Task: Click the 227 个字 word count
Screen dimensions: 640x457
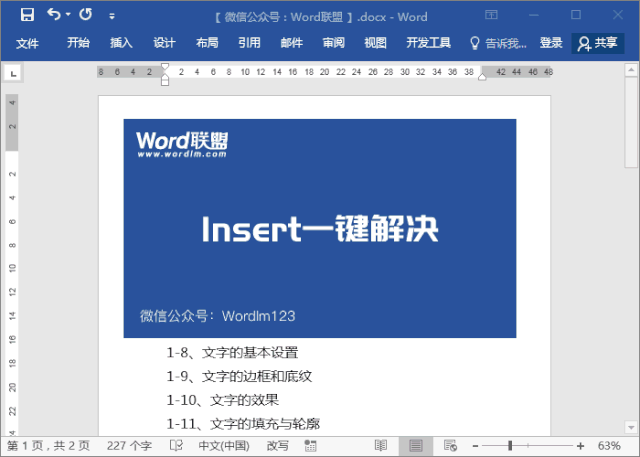Action: point(129,446)
